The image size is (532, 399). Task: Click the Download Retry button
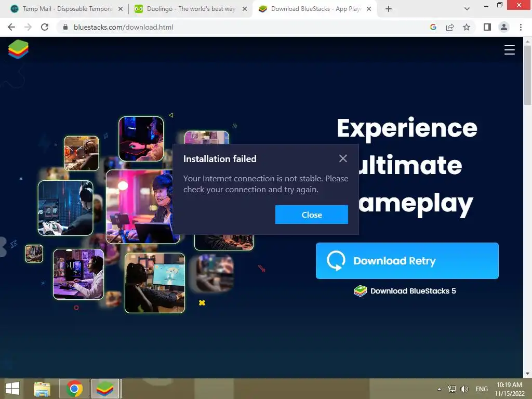tap(407, 261)
